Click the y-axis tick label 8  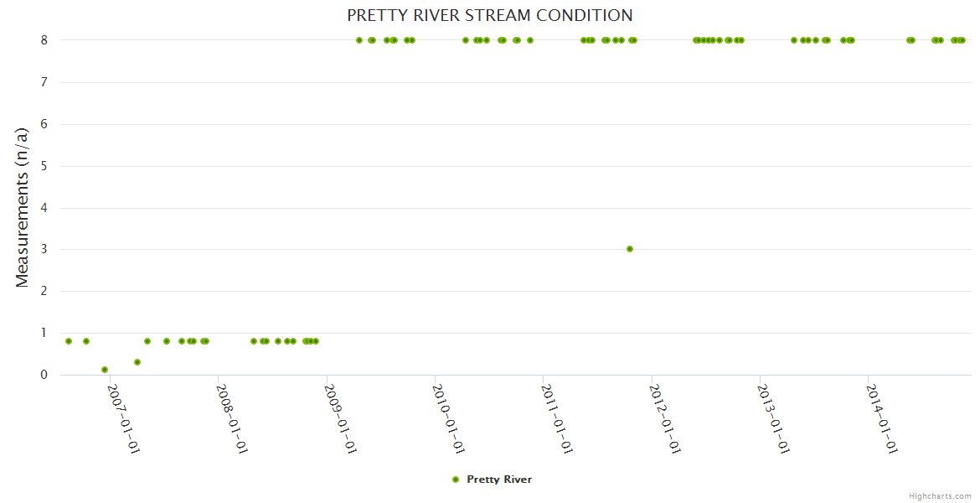[x=44, y=40]
